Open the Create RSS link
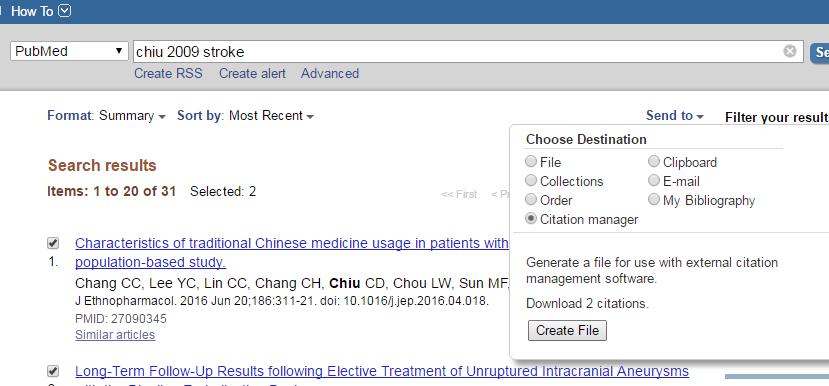Viewport: 829px width, 386px height. (x=168, y=73)
